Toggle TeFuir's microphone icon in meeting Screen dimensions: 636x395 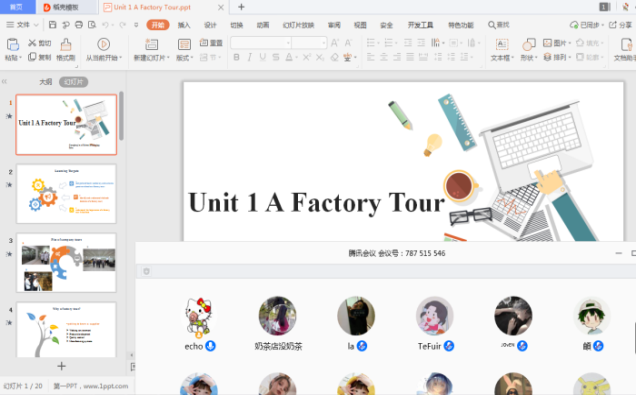pyautogui.click(x=449, y=346)
